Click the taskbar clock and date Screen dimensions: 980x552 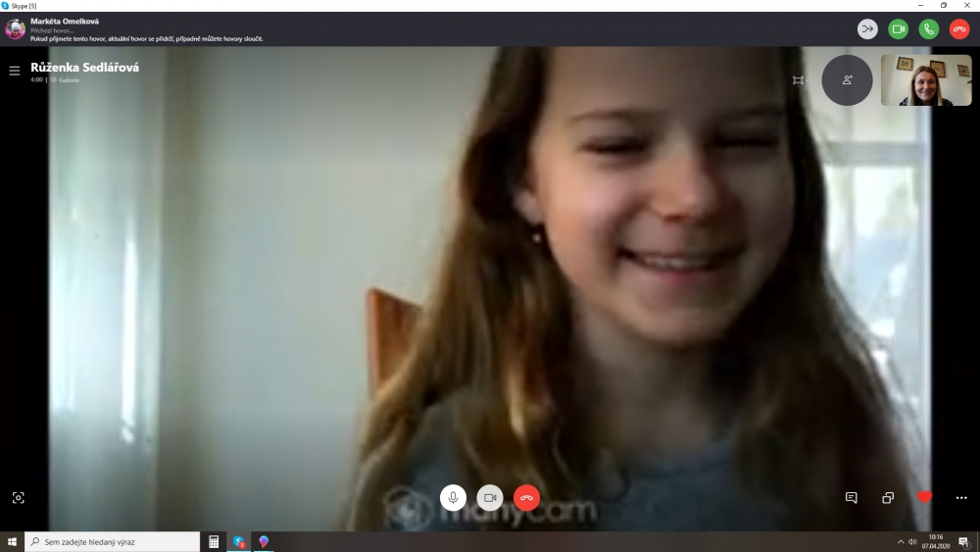coord(936,541)
